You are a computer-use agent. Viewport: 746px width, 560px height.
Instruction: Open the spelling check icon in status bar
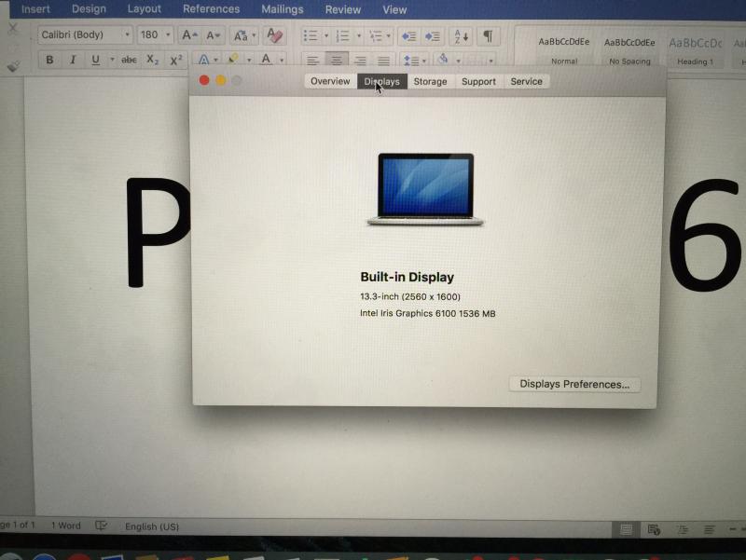(102, 526)
